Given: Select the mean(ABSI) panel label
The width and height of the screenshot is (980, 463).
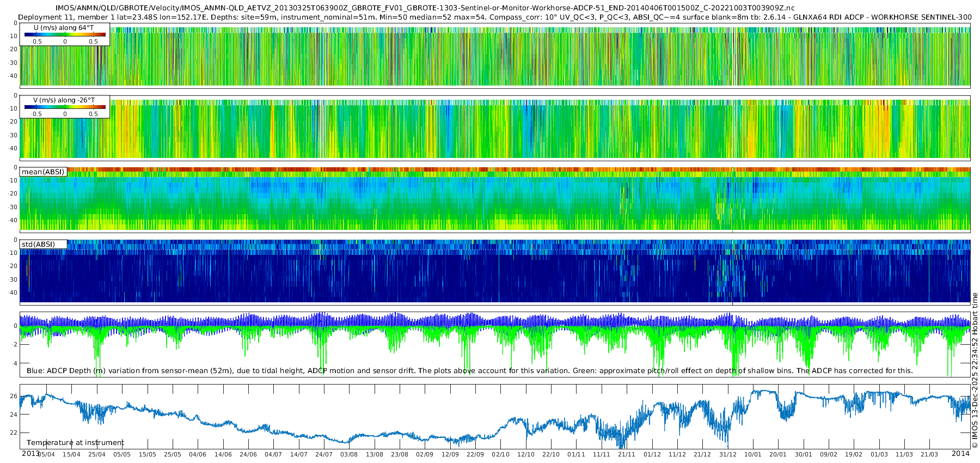Looking at the screenshot, I should point(43,172).
